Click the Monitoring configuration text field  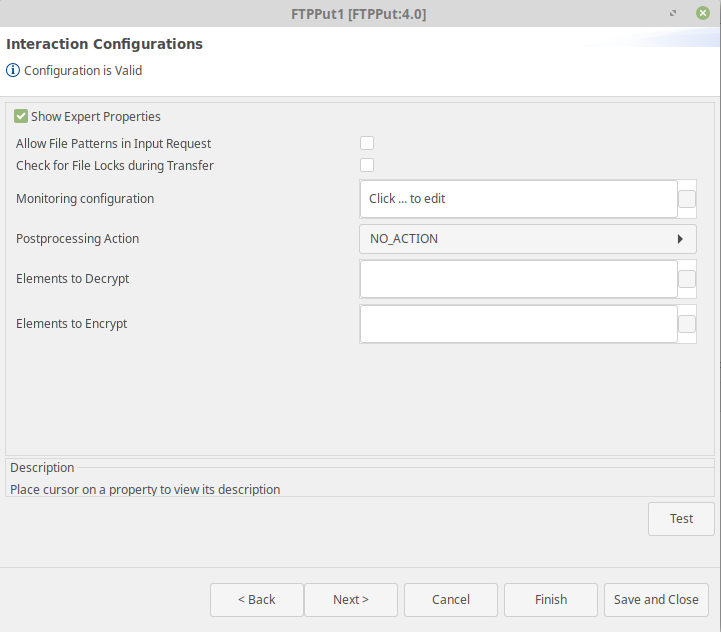click(x=519, y=199)
